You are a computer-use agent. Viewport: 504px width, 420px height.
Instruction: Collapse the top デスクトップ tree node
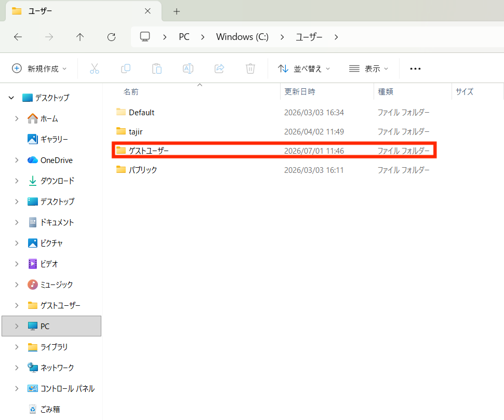(11, 98)
